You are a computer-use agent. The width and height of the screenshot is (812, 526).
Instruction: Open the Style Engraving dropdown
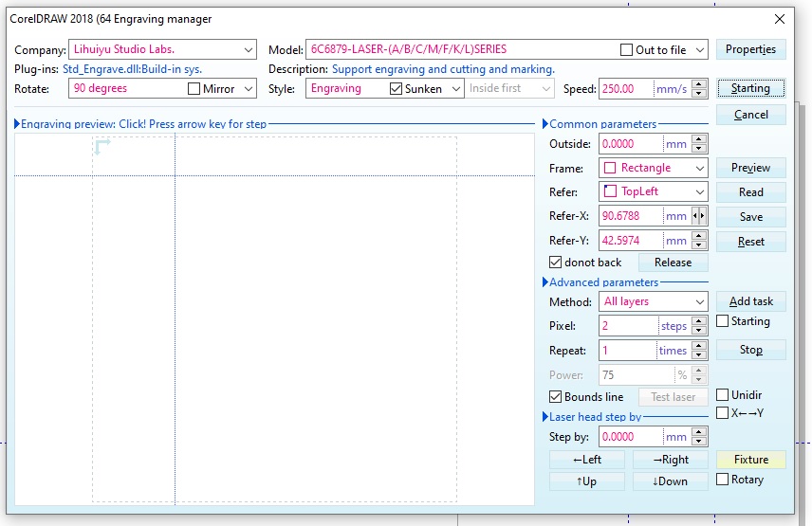(x=455, y=88)
